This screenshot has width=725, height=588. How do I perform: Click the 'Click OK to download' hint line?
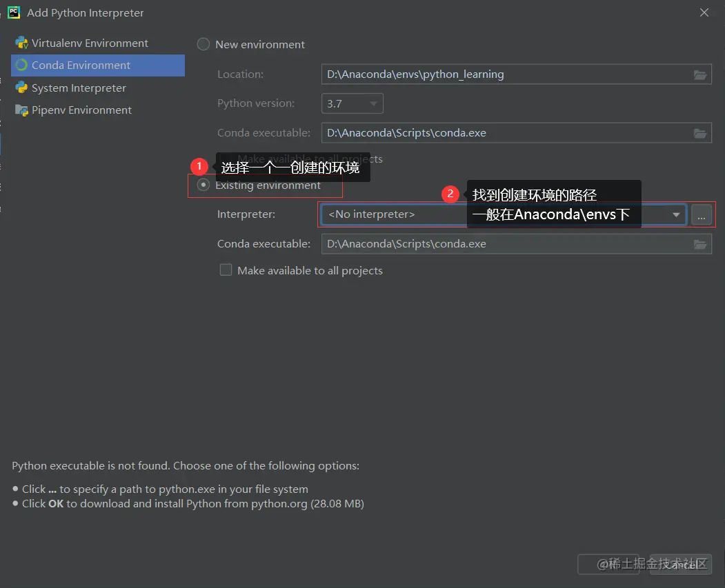(193, 504)
